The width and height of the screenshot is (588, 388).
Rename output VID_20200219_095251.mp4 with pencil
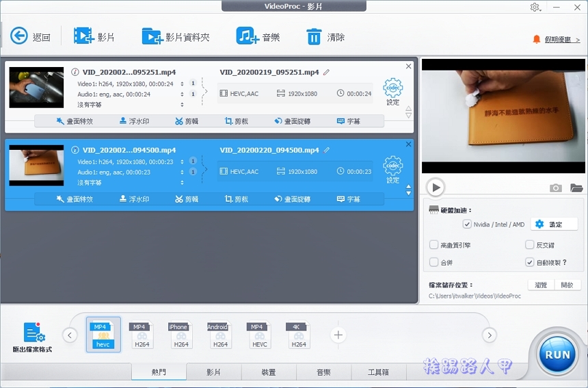point(327,72)
